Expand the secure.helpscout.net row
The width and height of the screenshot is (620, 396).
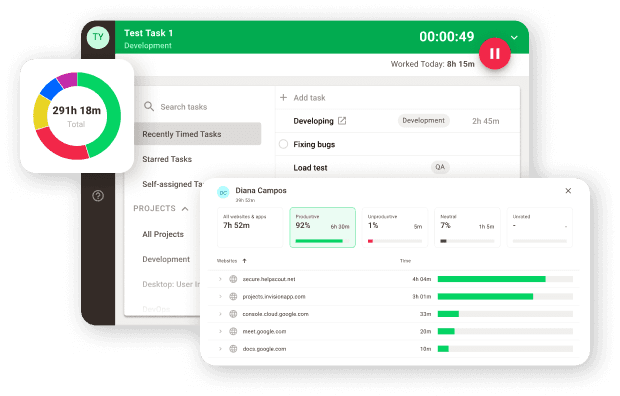(x=220, y=279)
